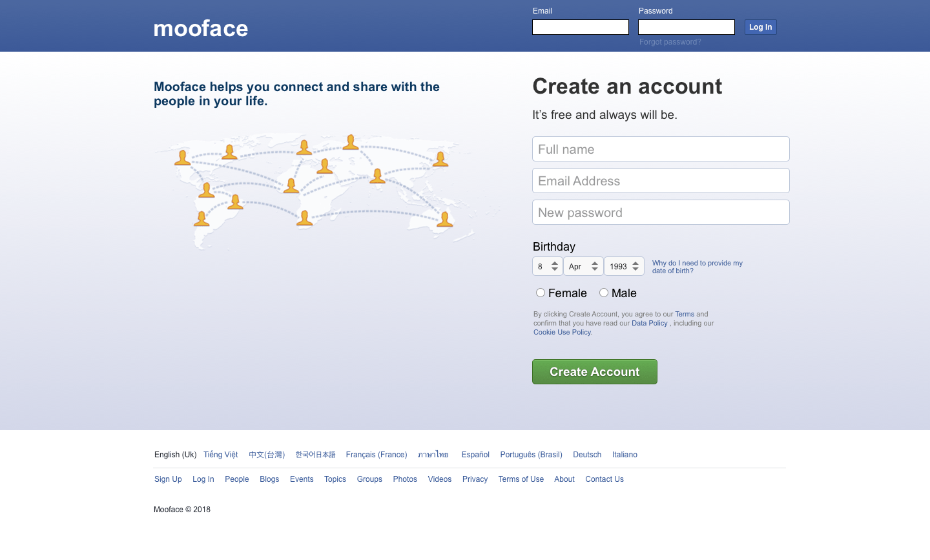Open the Forgot password link

670,41
